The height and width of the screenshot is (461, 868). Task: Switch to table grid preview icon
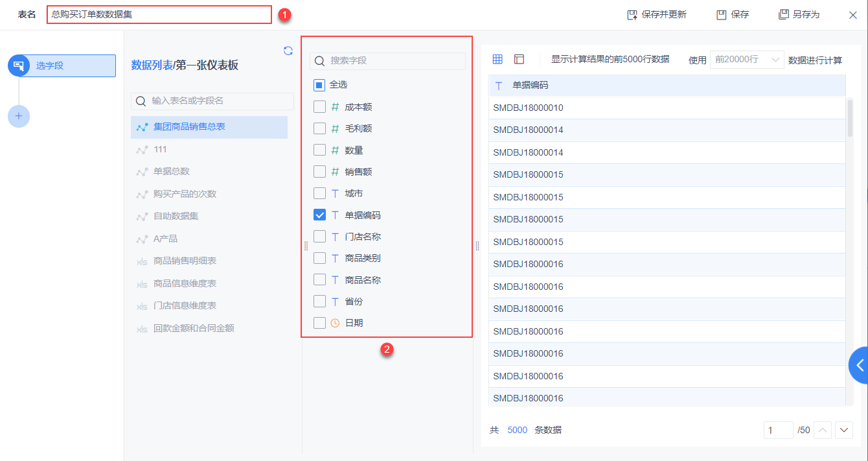point(497,59)
